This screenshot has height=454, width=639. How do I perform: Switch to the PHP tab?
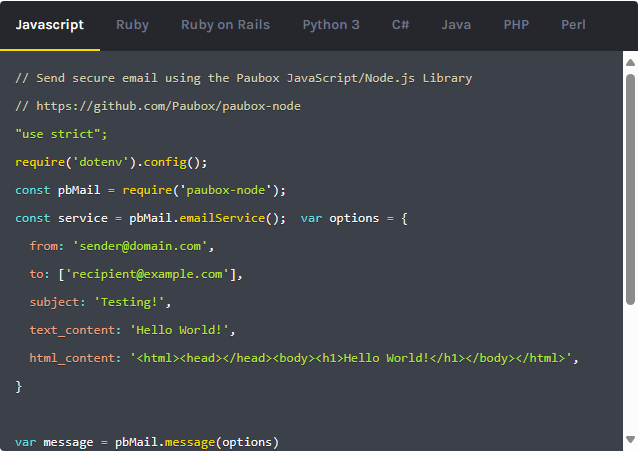[516, 25]
